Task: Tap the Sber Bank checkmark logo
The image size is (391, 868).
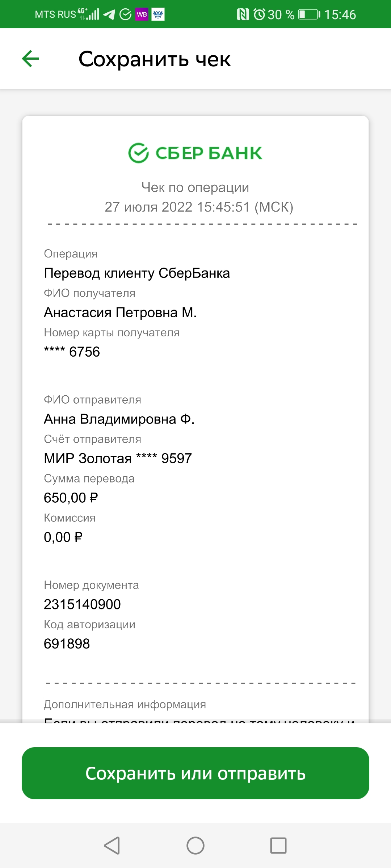Action: point(139,153)
